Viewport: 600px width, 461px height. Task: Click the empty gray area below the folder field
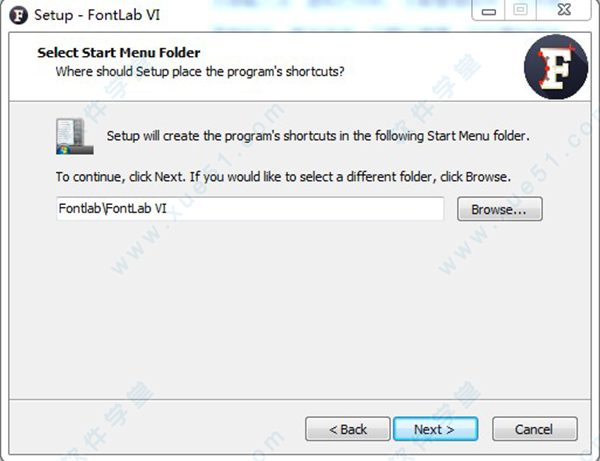click(298, 310)
